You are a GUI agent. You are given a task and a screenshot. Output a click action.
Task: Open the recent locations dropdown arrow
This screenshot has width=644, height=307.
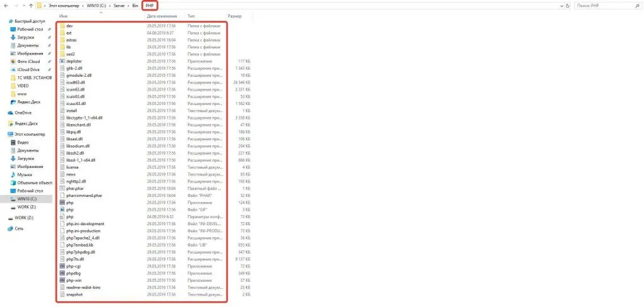point(23,6)
